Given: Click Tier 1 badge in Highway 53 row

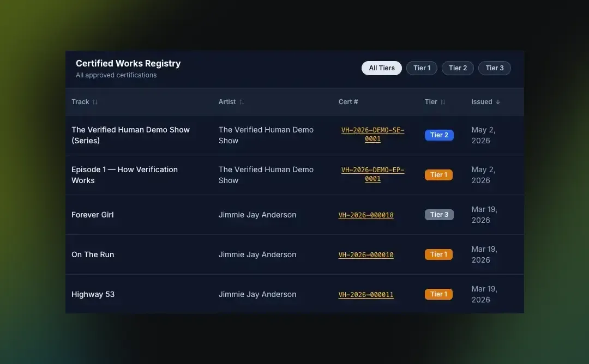Looking at the screenshot, I should (x=438, y=294).
